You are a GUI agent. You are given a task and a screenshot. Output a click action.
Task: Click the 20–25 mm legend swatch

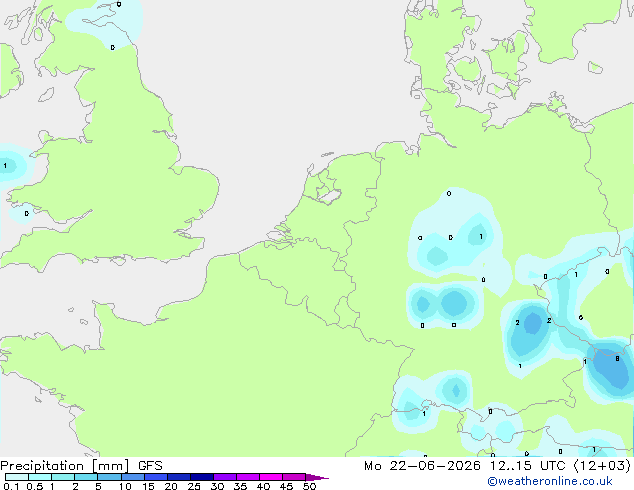tap(178, 477)
